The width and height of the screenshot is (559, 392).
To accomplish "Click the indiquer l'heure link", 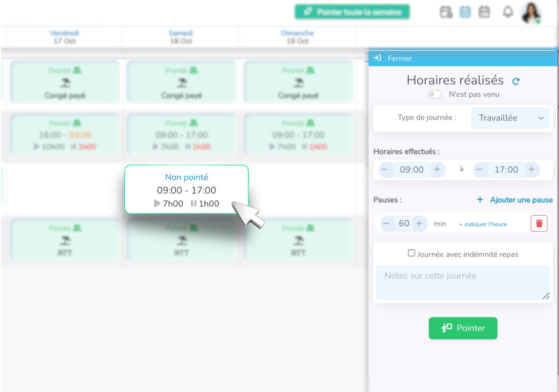I will tap(483, 224).
